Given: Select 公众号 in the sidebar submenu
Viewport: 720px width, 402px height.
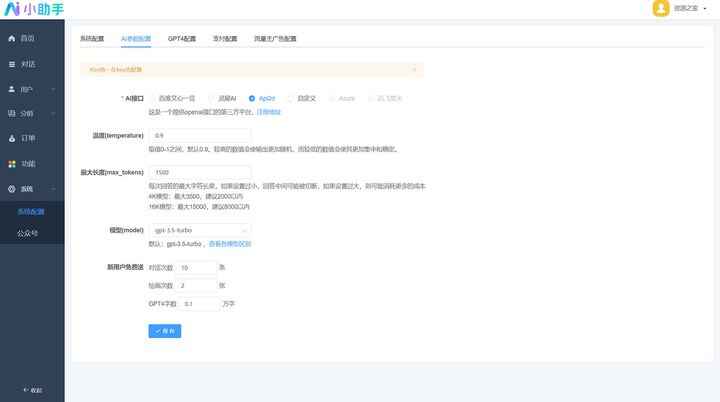Looking at the screenshot, I should coord(28,233).
